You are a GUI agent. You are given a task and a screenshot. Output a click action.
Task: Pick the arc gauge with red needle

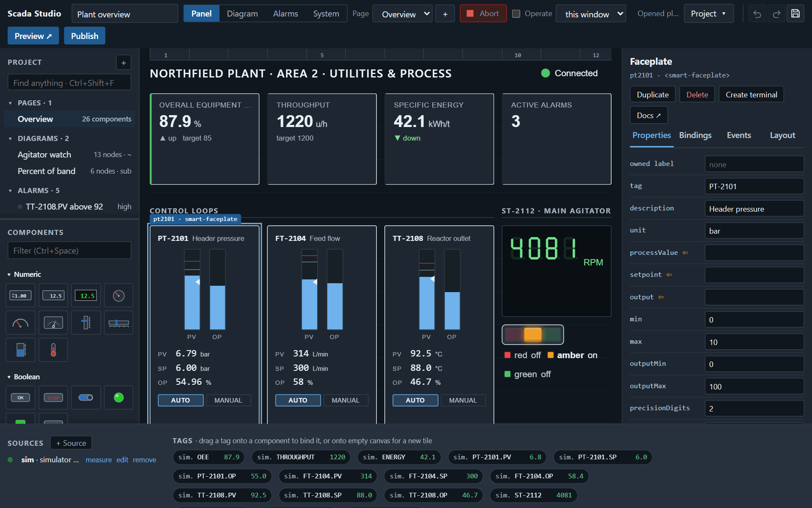click(20, 323)
